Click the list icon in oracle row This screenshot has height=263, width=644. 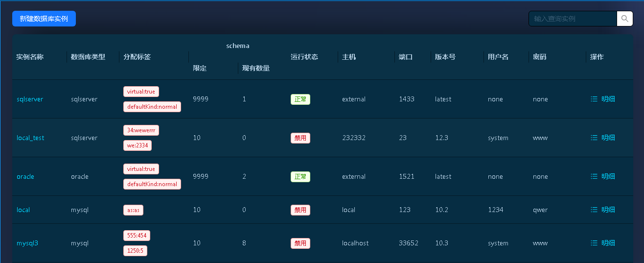[x=594, y=176]
